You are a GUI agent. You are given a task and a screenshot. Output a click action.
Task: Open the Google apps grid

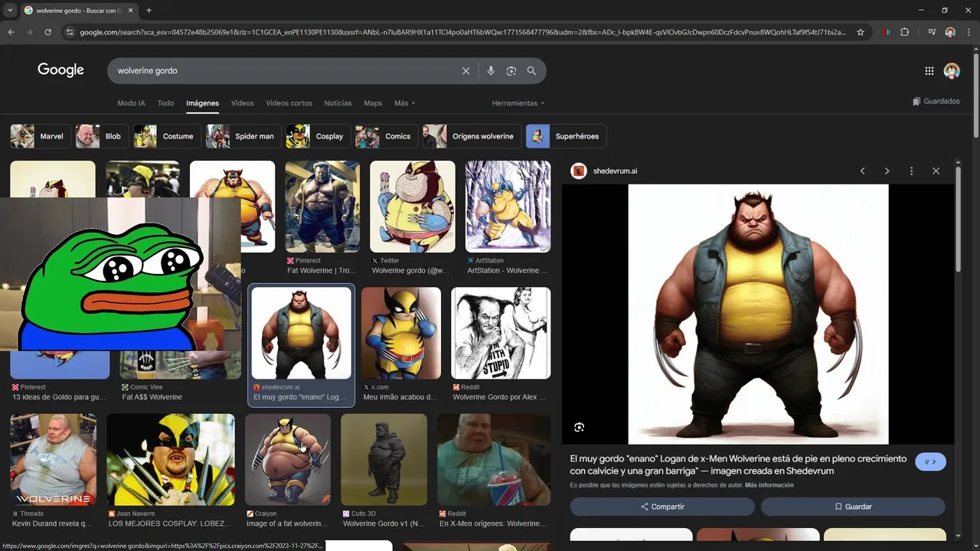tap(929, 70)
